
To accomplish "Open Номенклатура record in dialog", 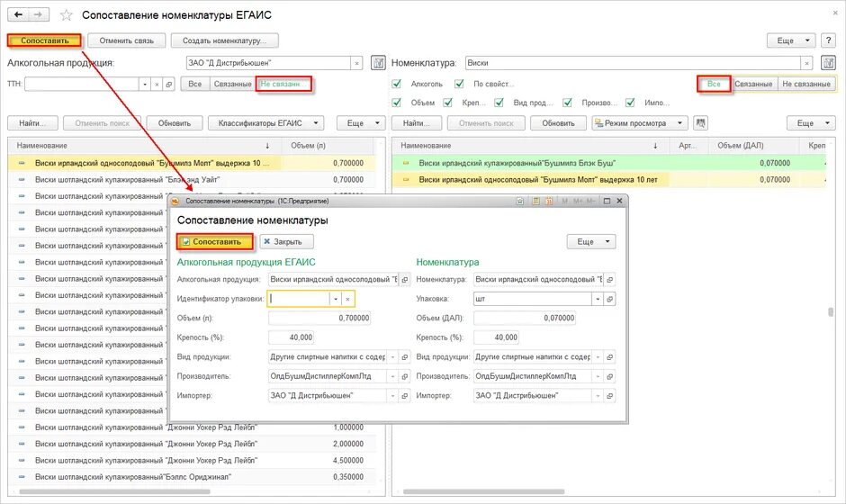I will coord(609,280).
